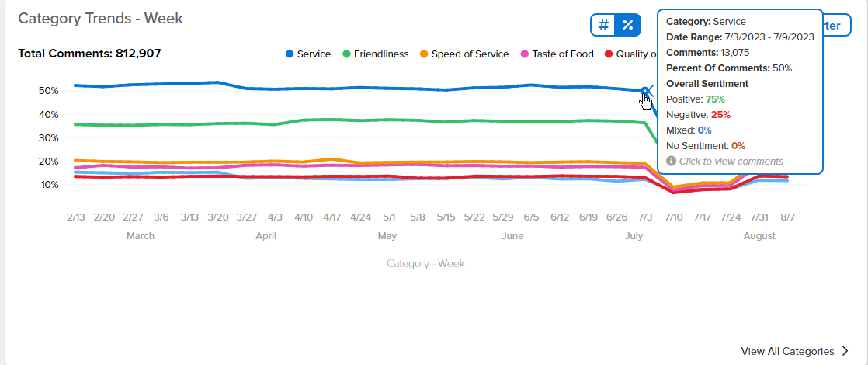
Task: Click the red Quality legend dot
Action: [609, 54]
